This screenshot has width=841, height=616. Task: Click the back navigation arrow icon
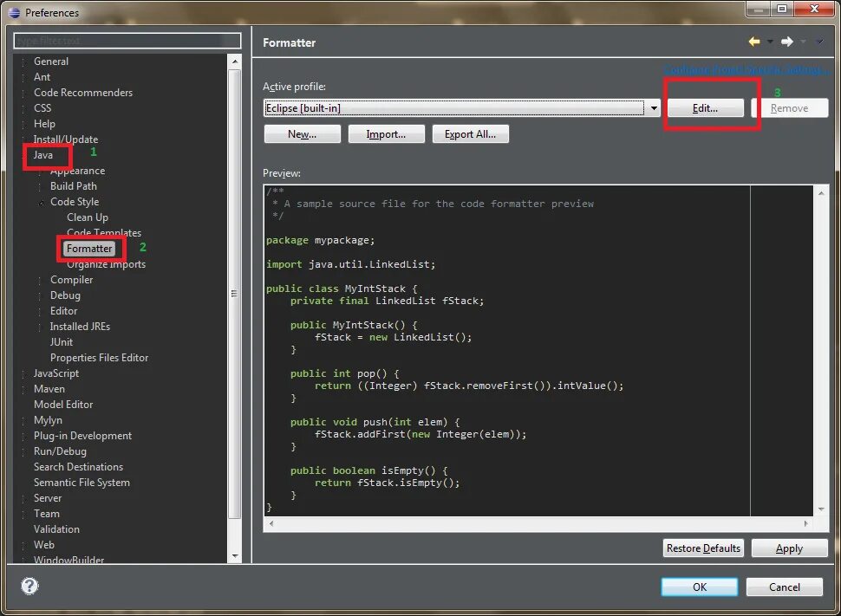[x=754, y=42]
